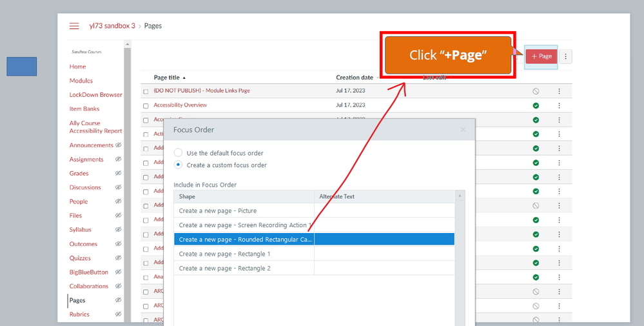The width and height of the screenshot is (644, 326).
Task: Open the 'Accessibility Overview' page link
Action: [x=181, y=105]
